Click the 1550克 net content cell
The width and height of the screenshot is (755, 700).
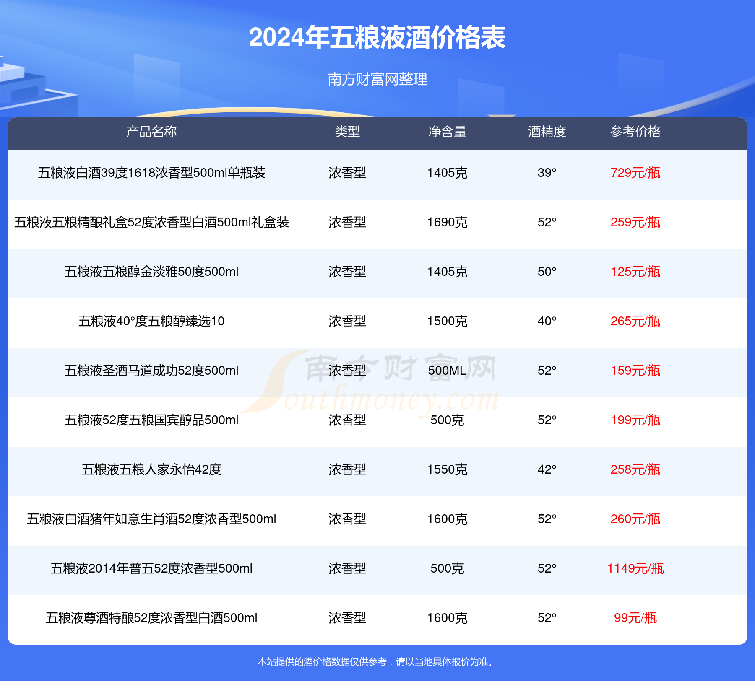(447, 469)
